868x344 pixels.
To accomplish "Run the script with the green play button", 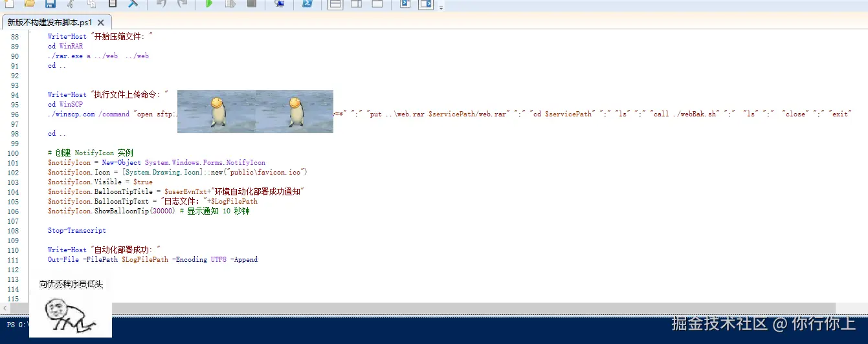I will 209,4.
